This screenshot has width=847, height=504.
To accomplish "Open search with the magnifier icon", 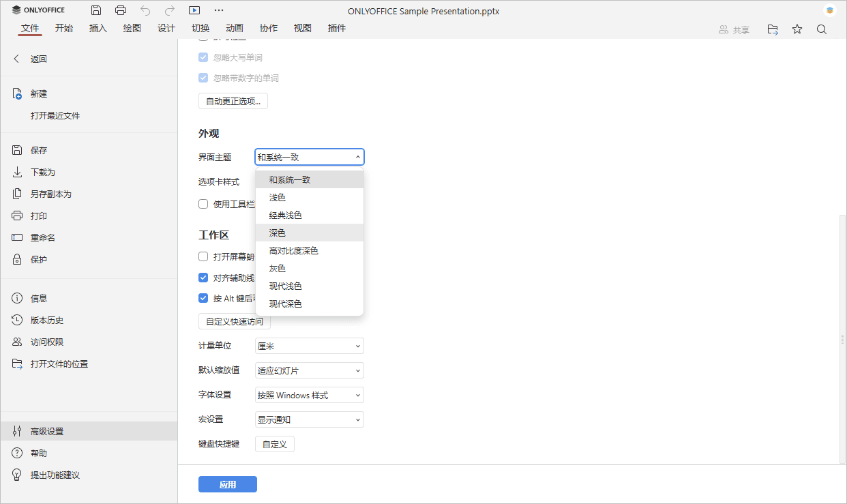I will tap(821, 29).
